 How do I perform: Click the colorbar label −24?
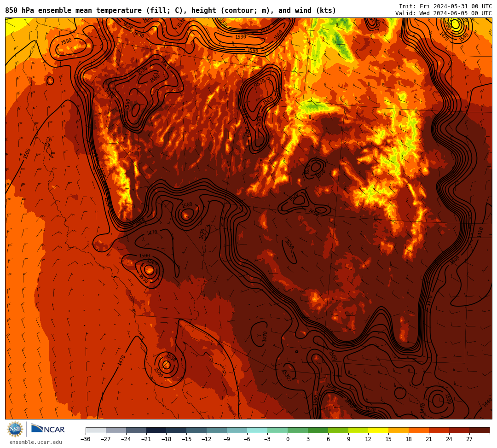(x=126, y=439)
